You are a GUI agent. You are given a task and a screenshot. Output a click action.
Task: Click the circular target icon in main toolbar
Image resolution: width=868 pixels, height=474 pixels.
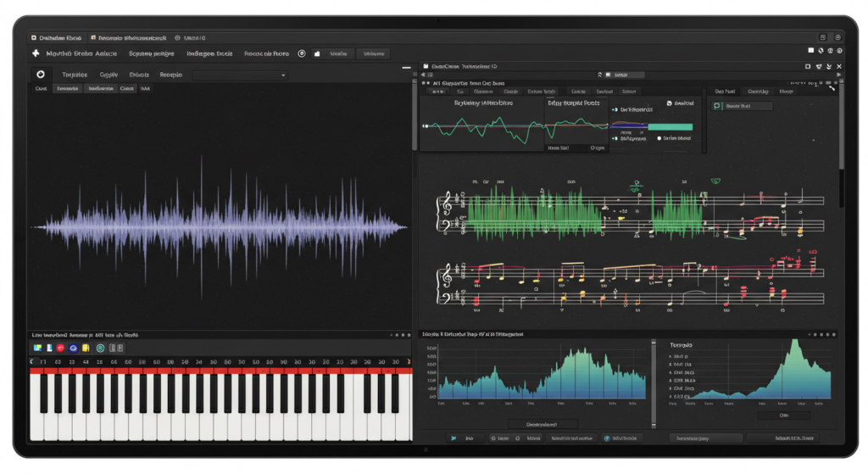(302, 53)
